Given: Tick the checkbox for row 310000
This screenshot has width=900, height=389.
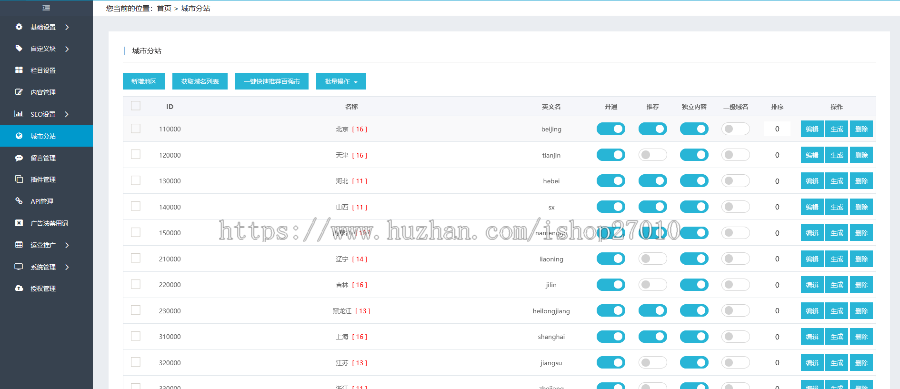Looking at the screenshot, I should click(135, 336).
